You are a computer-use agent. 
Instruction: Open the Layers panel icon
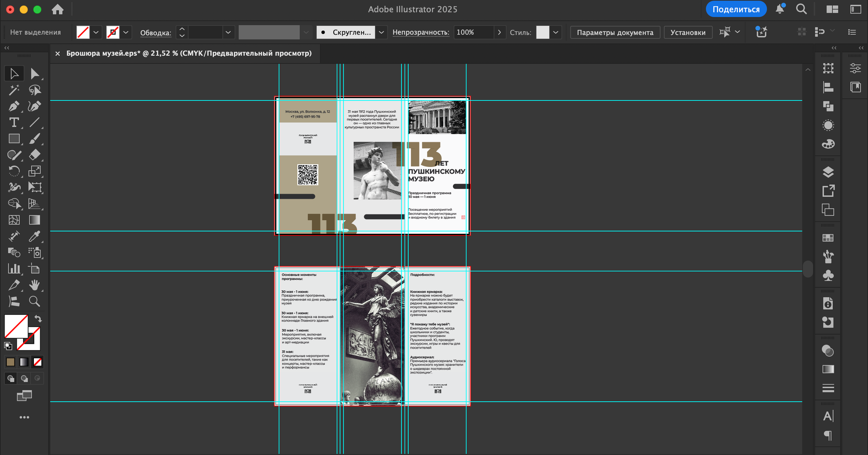click(828, 172)
